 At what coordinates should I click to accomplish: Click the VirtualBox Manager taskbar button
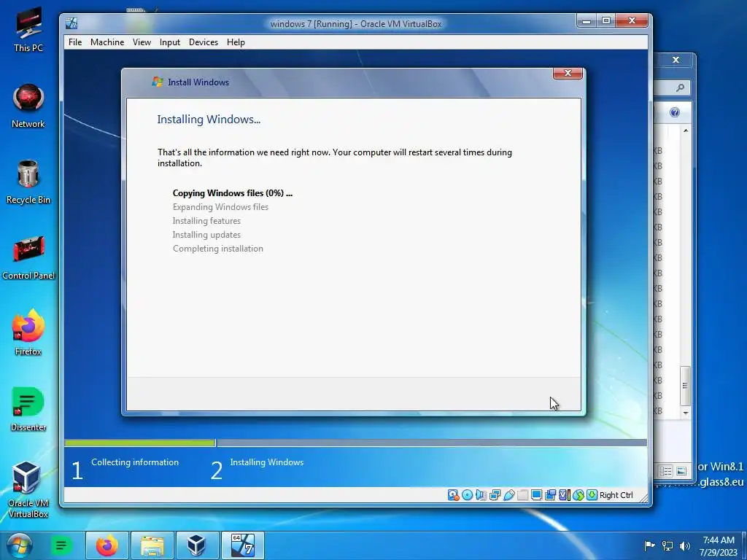pyautogui.click(x=197, y=545)
